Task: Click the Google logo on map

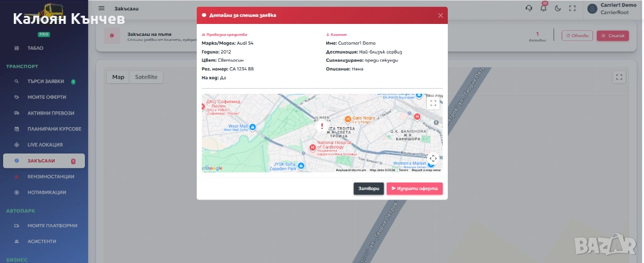Action: tap(214, 168)
